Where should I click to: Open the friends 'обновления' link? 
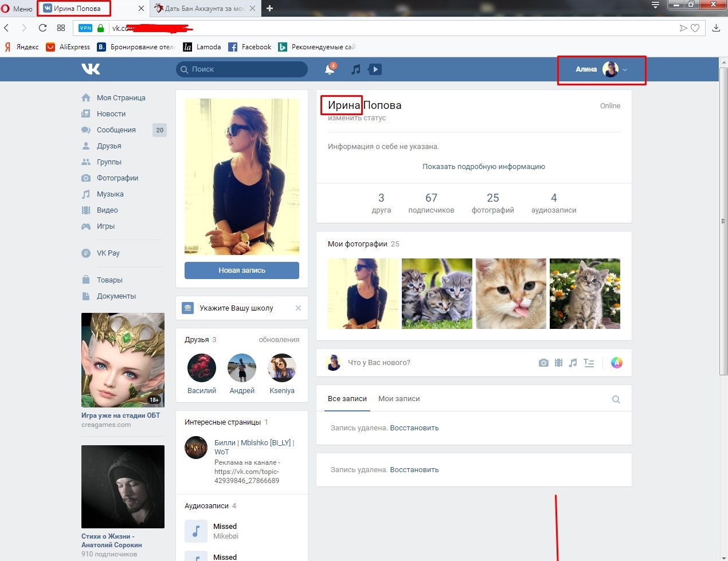tap(279, 340)
